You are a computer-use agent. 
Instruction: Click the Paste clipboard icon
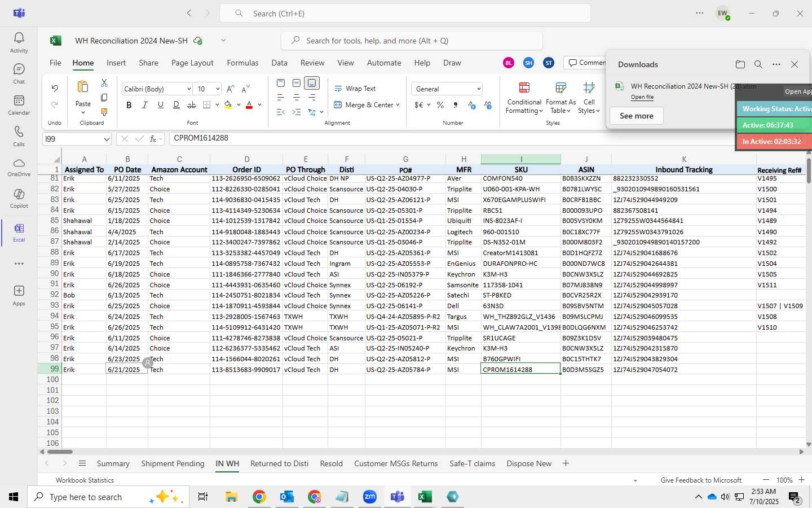(83, 87)
